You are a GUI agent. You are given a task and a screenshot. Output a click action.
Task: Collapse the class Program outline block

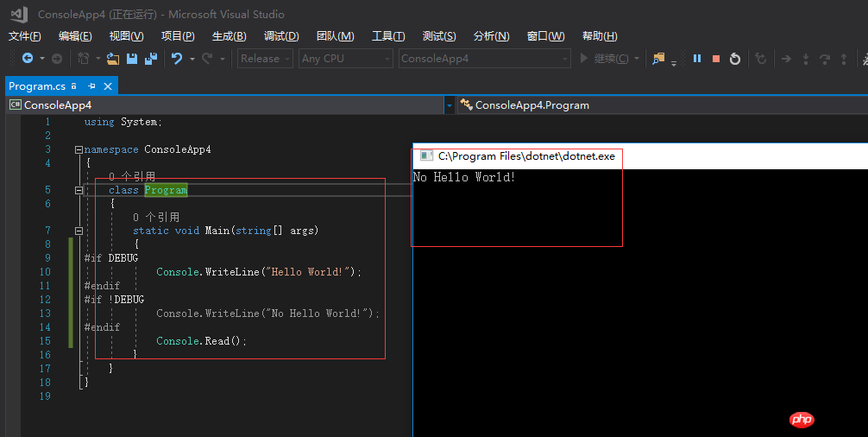tap(79, 191)
